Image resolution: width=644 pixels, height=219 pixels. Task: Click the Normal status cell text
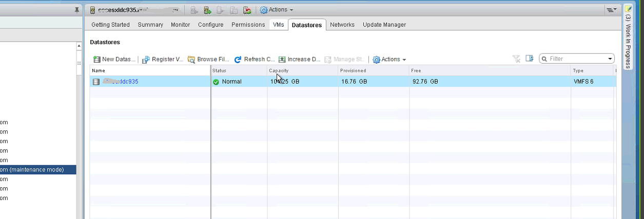(231, 82)
